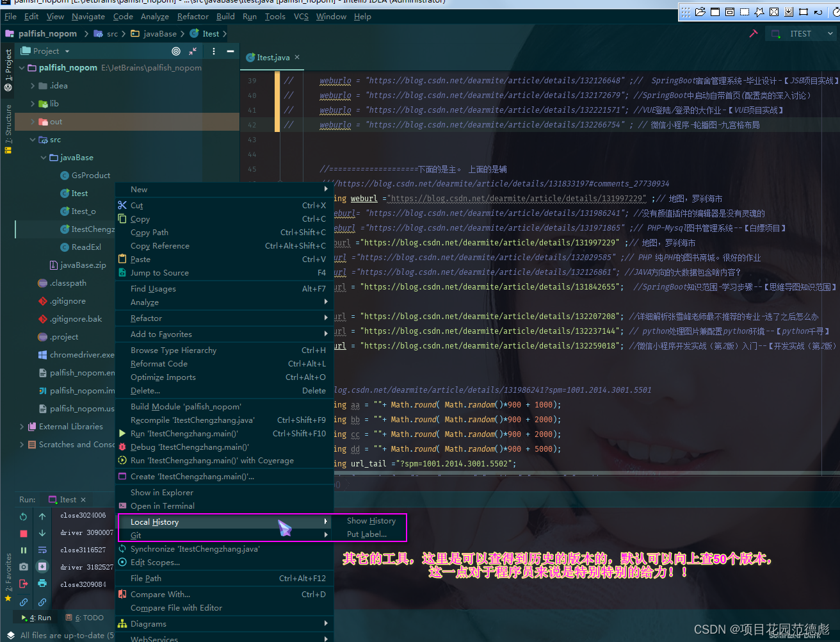Viewport: 840px width, 642px height.
Task: Select Local History in context menu
Action: coord(223,522)
